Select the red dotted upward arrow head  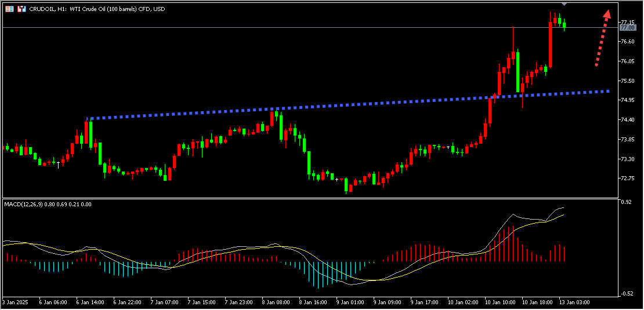(x=606, y=15)
